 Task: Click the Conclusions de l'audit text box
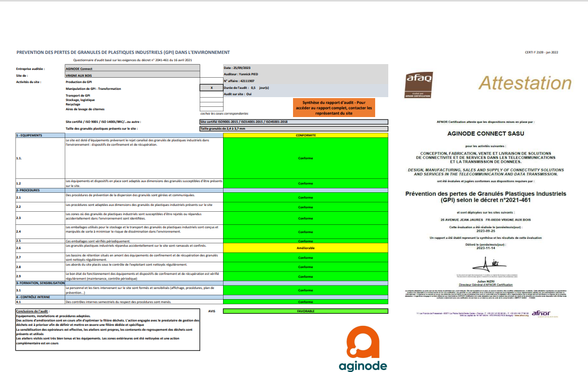107,329
